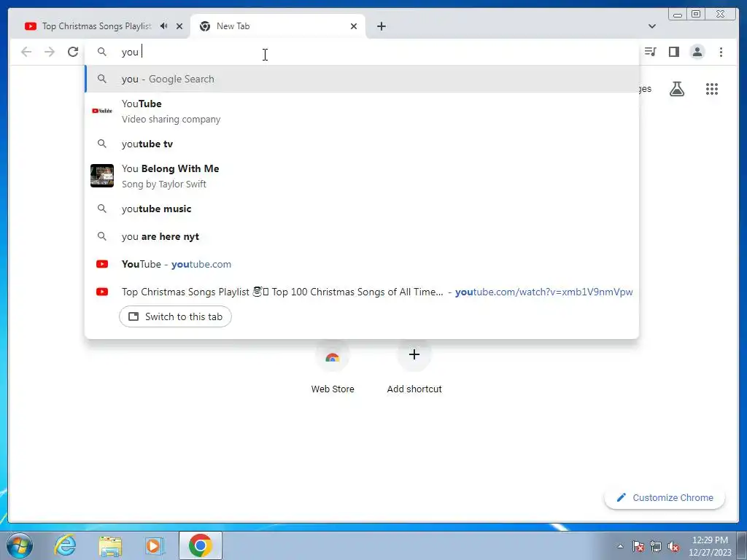Open the media controls icon in toolbar

pos(650,52)
